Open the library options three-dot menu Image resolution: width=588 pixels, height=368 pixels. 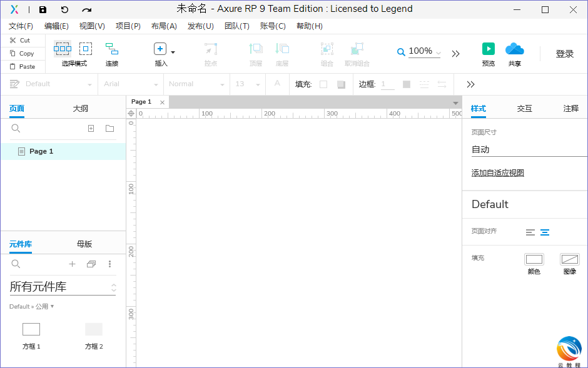110,264
